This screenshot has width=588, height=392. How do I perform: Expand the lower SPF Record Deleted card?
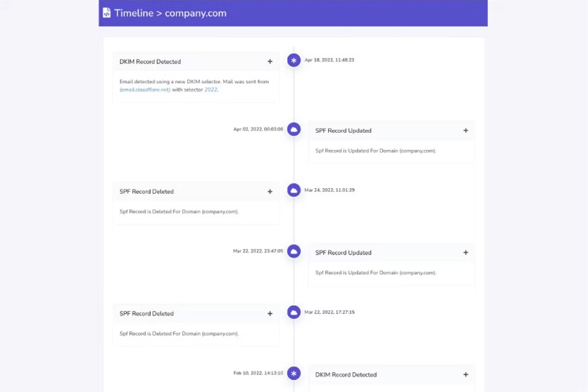pyautogui.click(x=270, y=313)
